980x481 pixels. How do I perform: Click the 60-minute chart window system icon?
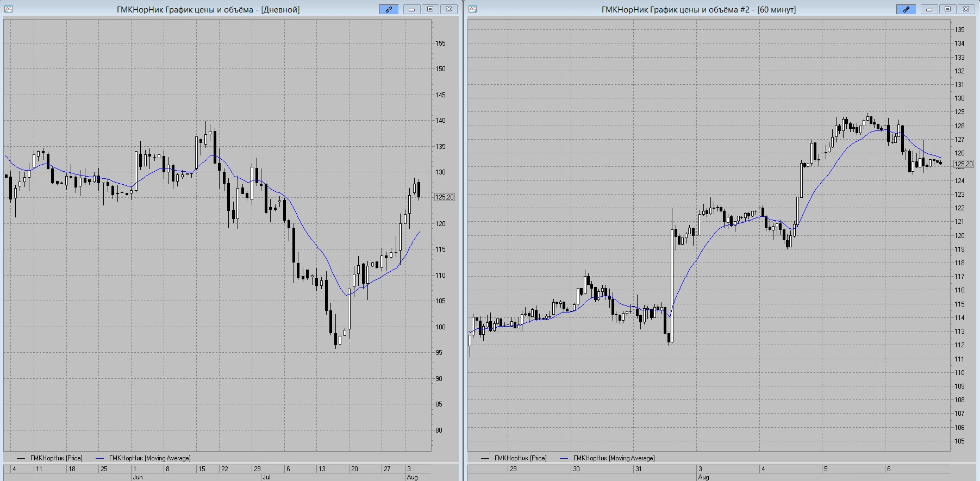click(472, 9)
